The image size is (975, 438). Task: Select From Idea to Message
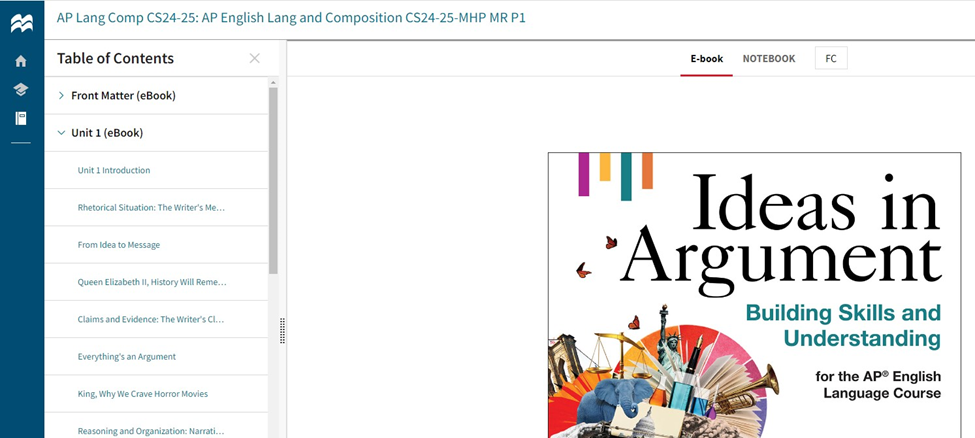point(119,245)
